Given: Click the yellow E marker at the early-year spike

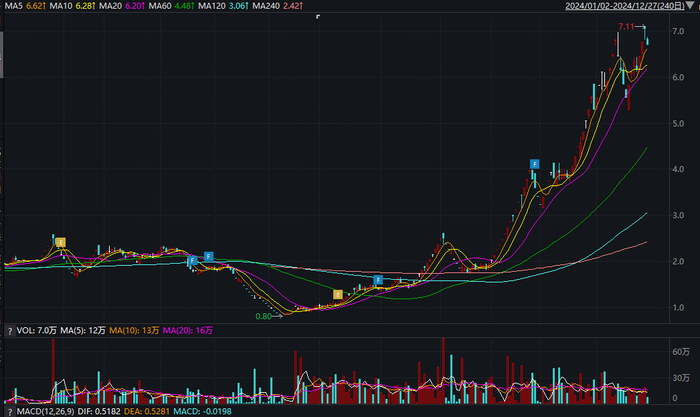Looking at the screenshot, I should [x=61, y=242].
